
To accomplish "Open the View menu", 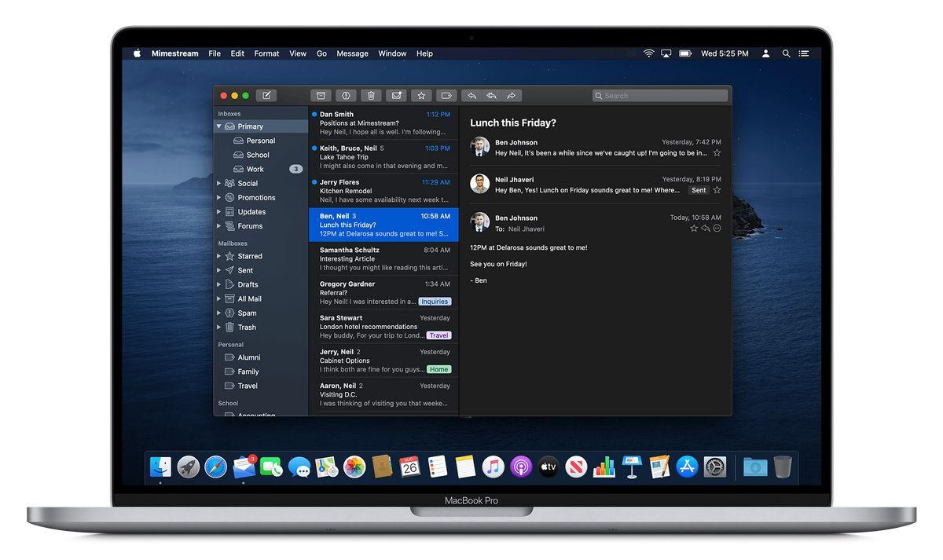I will [x=298, y=53].
